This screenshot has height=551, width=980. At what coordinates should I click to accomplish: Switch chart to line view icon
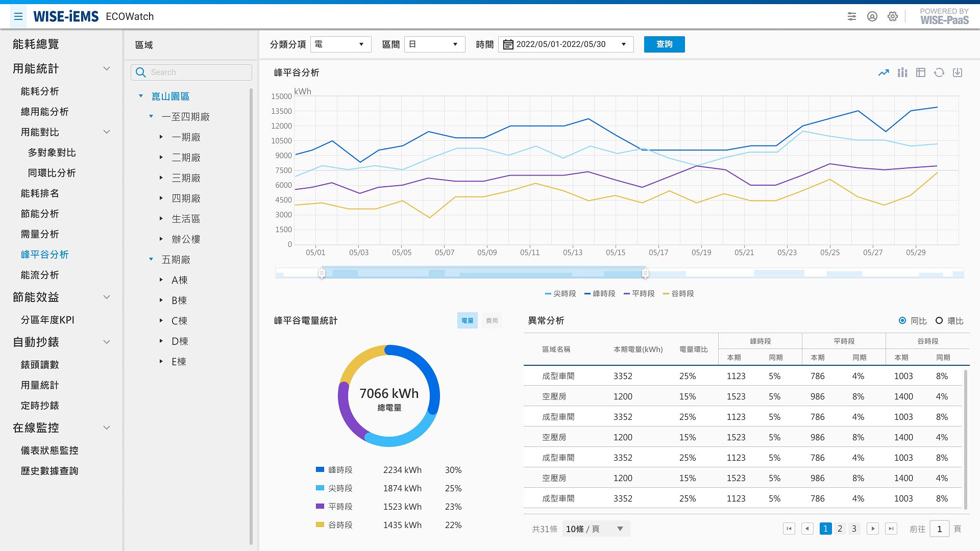tap(884, 72)
